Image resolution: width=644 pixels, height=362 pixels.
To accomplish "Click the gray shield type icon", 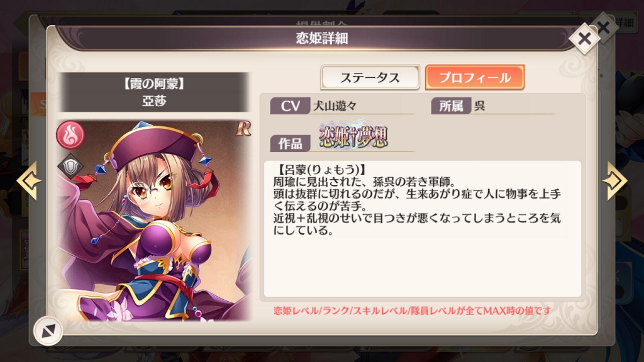I will pyautogui.click(x=70, y=167).
